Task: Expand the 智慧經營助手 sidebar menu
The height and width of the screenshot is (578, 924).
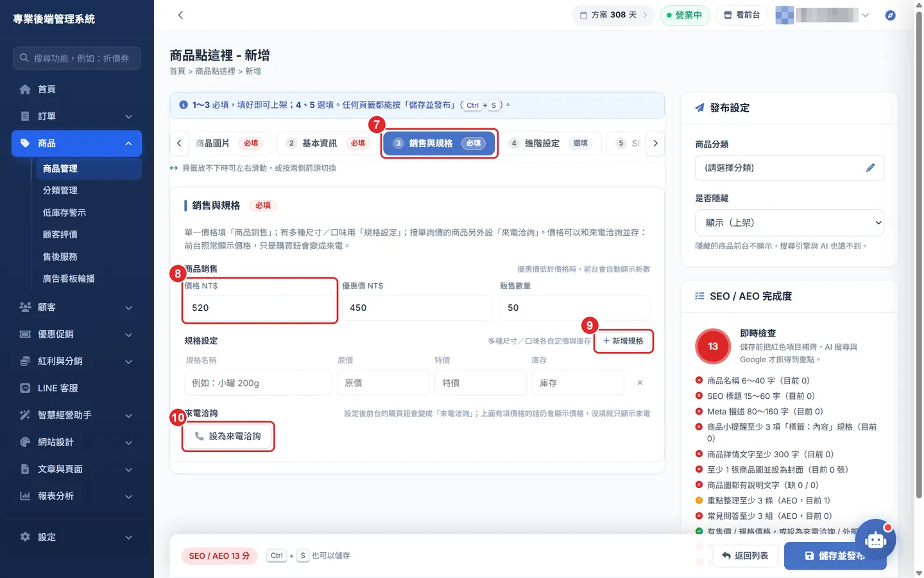Action: pyautogui.click(x=77, y=415)
